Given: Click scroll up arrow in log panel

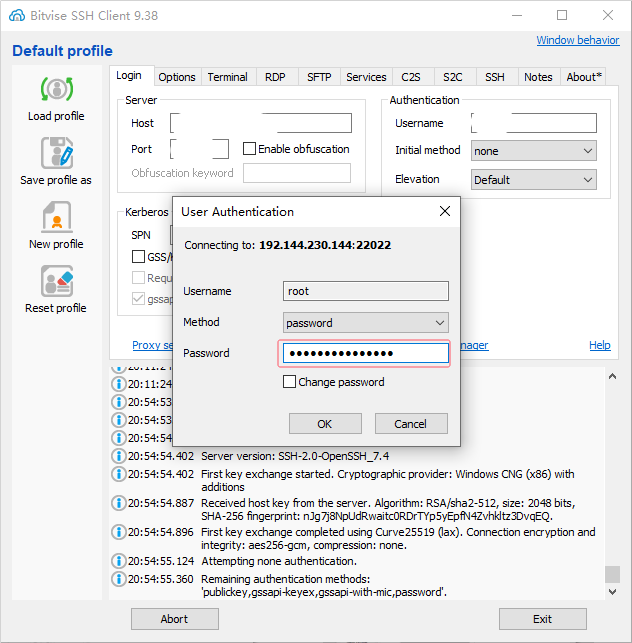Looking at the screenshot, I should click(612, 376).
